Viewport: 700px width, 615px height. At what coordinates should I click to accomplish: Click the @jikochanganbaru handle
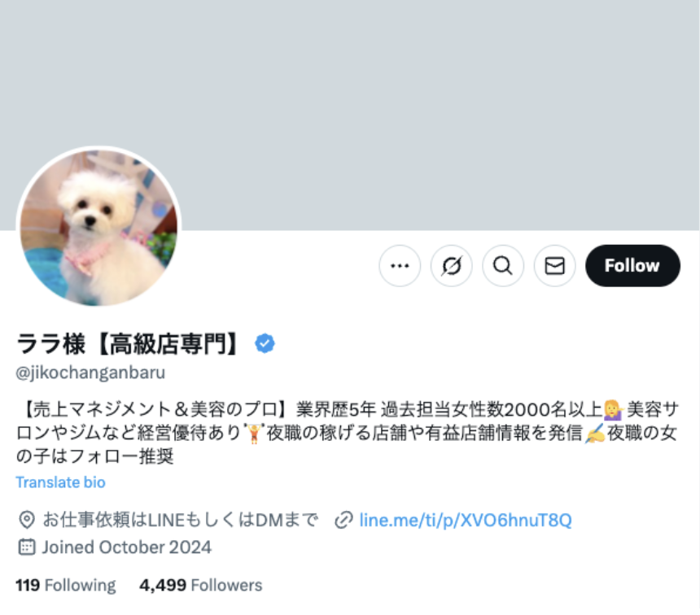(90, 373)
